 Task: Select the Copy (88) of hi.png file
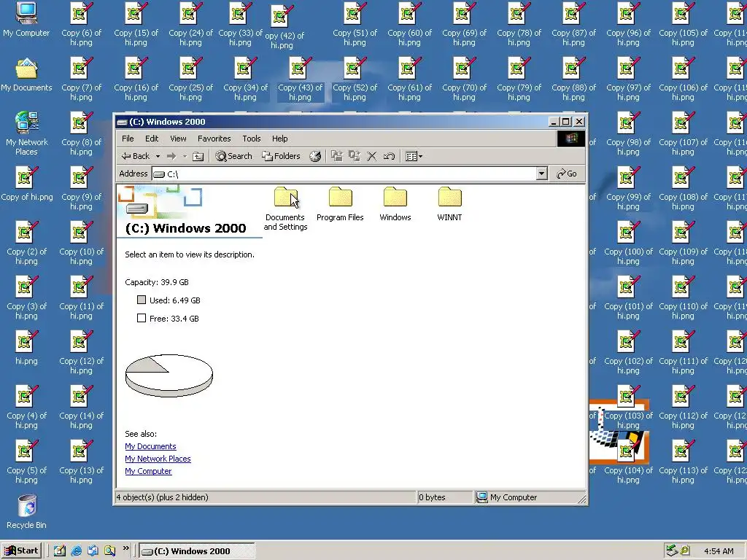[x=573, y=79]
